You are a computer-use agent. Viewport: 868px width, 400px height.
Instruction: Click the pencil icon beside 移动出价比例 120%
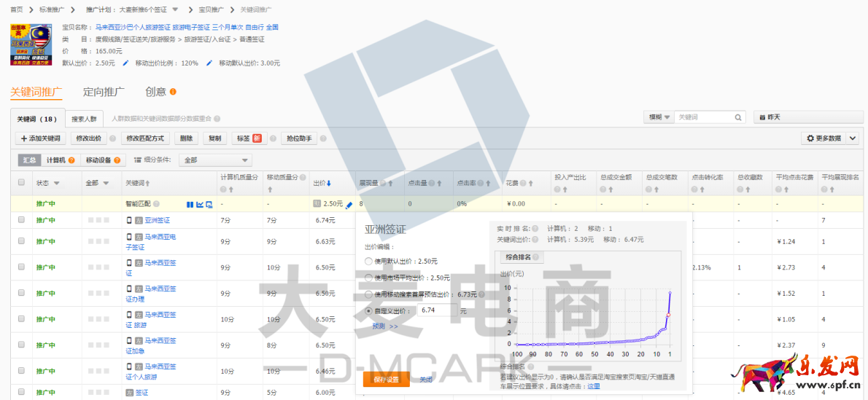(209, 63)
